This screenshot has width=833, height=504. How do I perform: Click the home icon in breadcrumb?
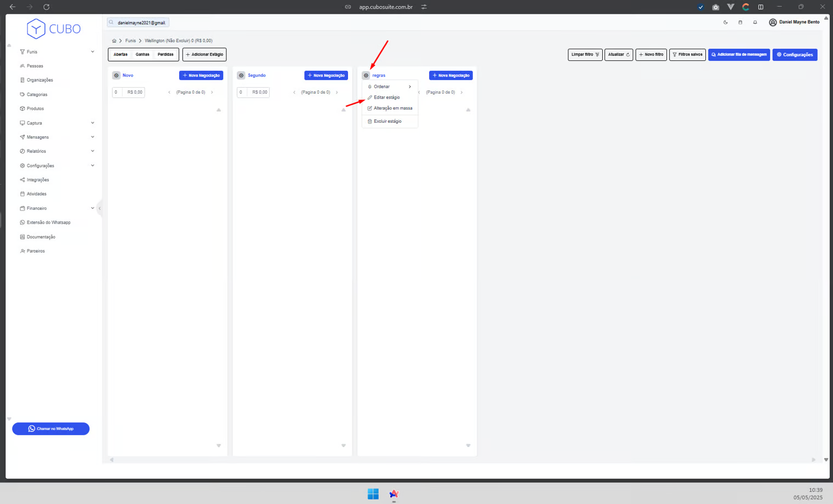[x=114, y=41]
